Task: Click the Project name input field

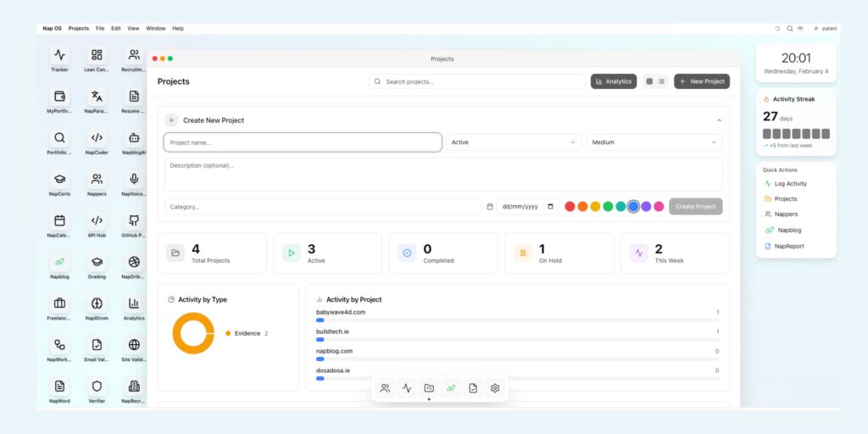Action: click(303, 142)
